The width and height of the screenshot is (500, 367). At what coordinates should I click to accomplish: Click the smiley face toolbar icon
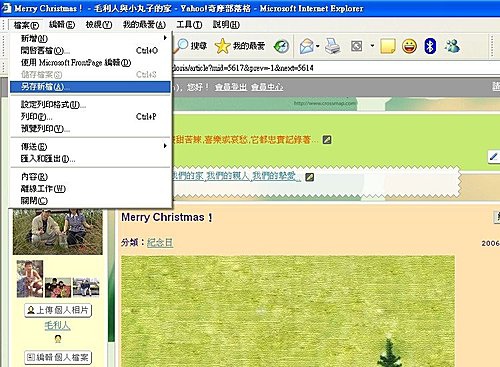pos(409,46)
